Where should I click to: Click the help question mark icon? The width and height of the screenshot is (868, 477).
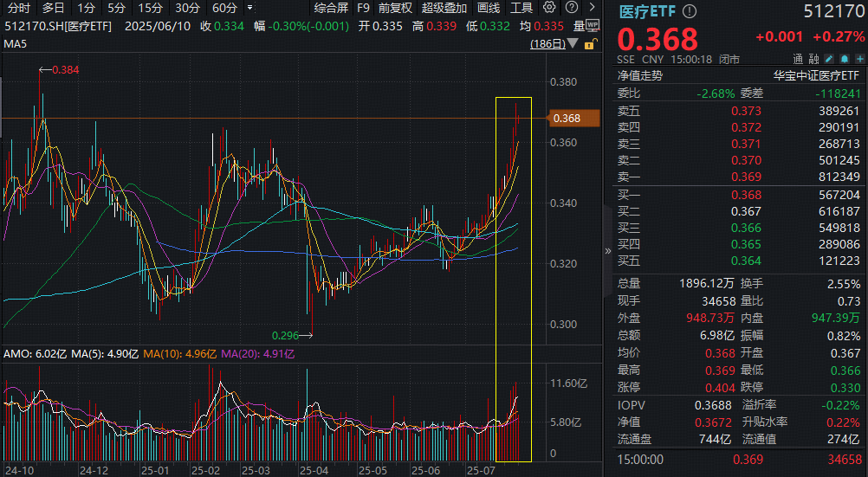click(x=572, y=8)
